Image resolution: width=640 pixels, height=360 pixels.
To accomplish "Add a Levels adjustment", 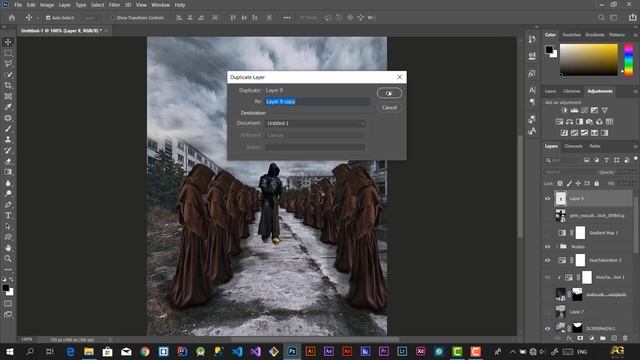I will point(574,110).
